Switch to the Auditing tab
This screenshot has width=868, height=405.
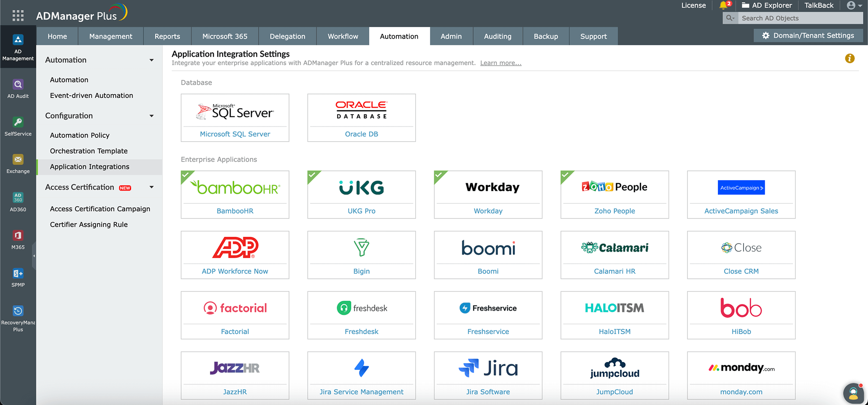(x=497, y=36)
